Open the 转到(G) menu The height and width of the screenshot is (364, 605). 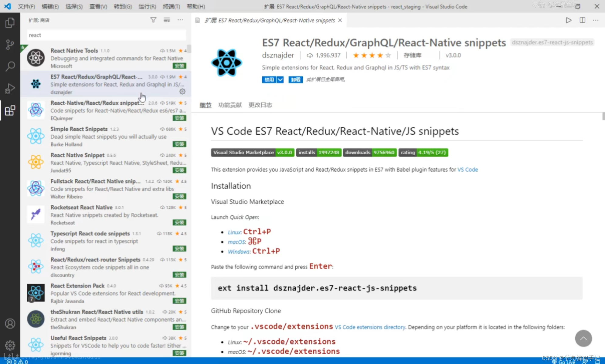click(123, 6)
